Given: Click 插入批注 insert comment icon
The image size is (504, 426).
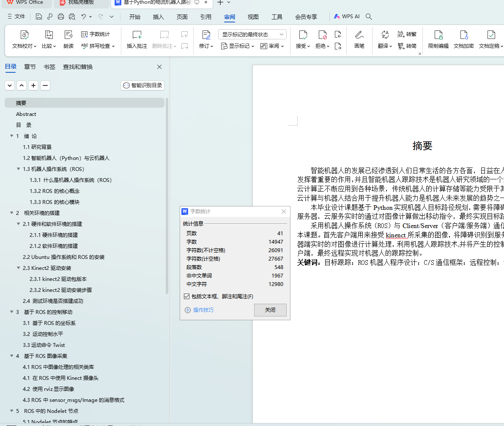Looking at the screenshot, I should tap(137, 39).
